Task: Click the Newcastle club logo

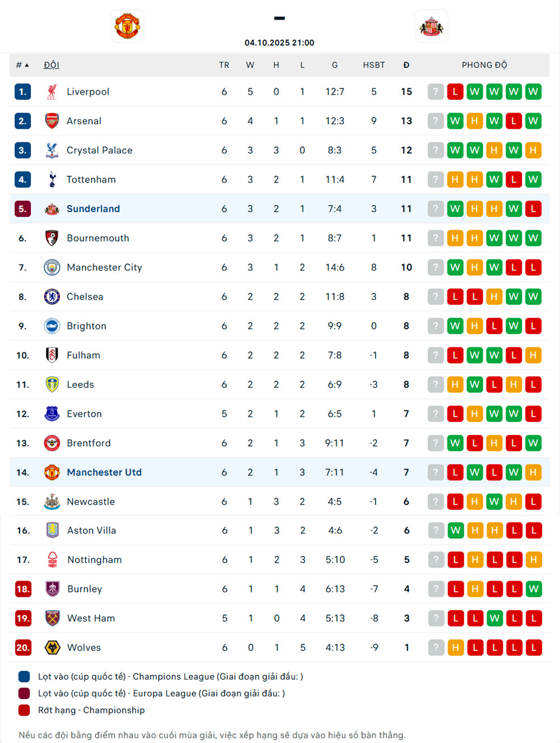Action: coord(52,501)
